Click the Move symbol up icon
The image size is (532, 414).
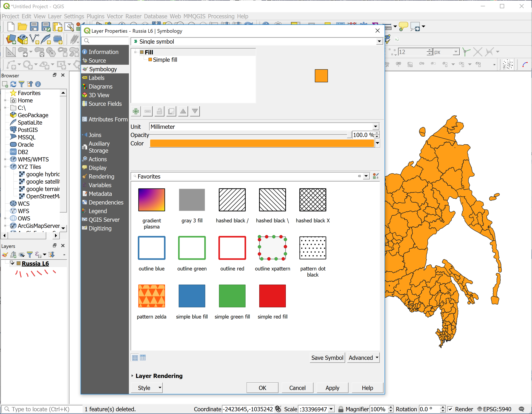pyautogui.click(x=183, y=111)
